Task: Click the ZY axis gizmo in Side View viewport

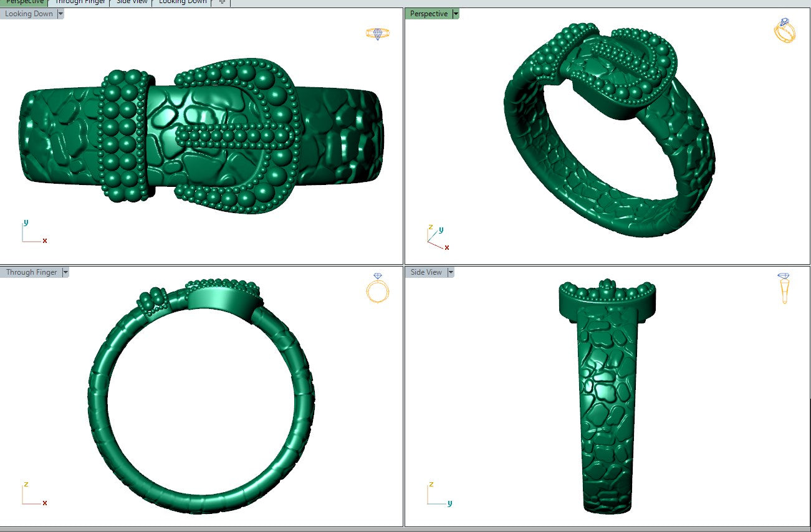Action: tap(438, 494)
